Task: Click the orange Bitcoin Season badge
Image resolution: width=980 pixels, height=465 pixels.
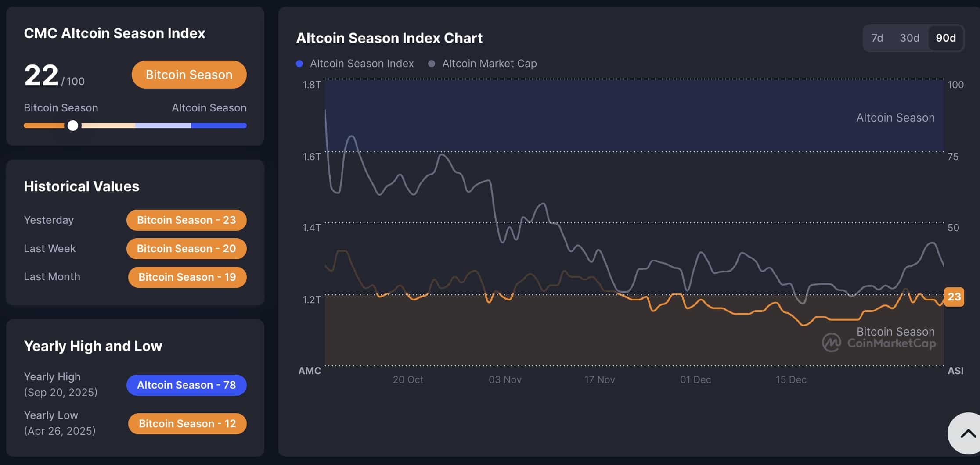Action: coord(188,75)
